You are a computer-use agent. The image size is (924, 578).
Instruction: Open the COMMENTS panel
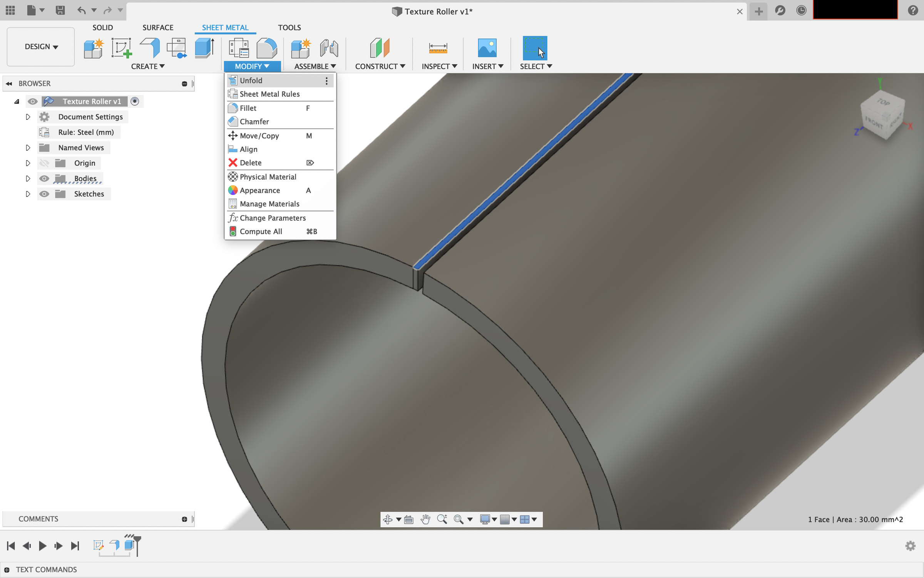[38, 519]
